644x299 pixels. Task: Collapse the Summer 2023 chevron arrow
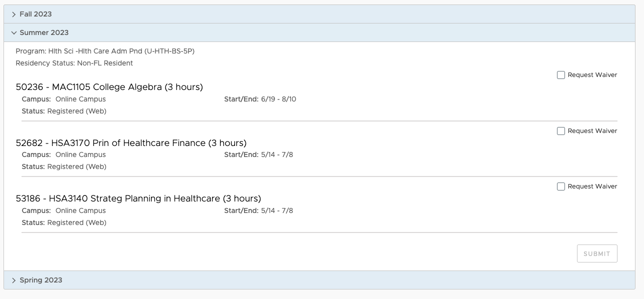[13, 33]
